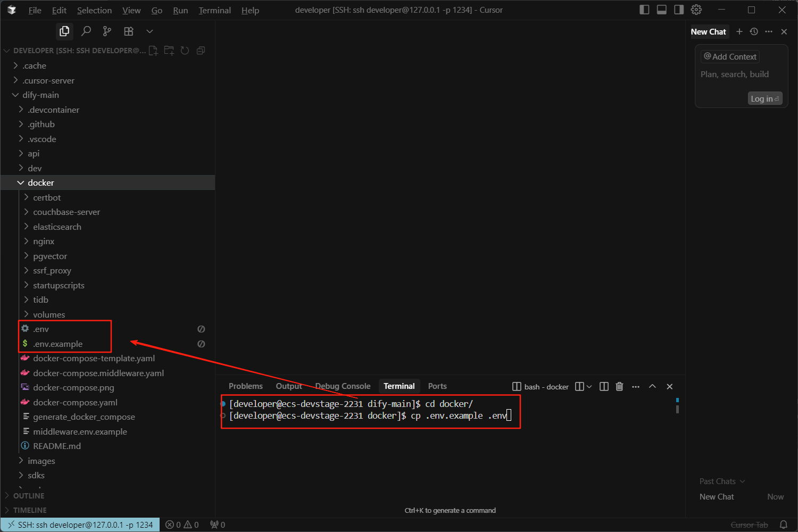The image size is (798, 532).
Task: Open docker-compose-template.yaml file
Action: click(107, 359)
